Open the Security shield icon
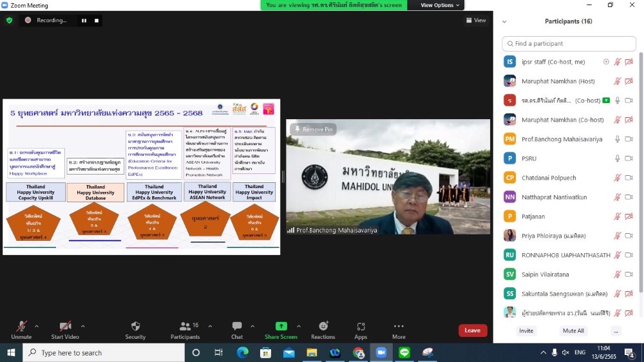 coord(135,327)
